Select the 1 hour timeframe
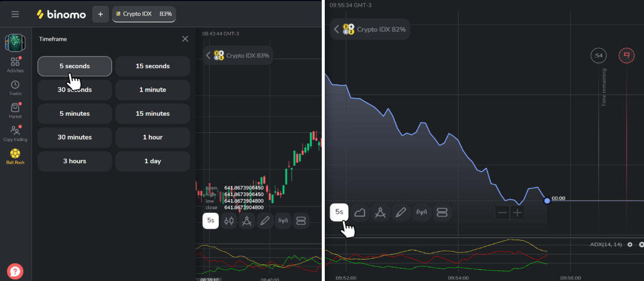Screen dimensions: 644x281 pos(153,137)
